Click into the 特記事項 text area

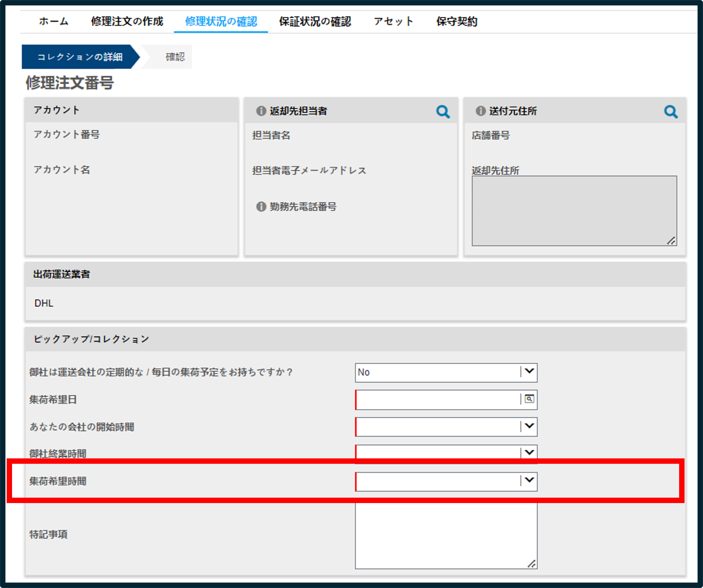click(446, 536)
